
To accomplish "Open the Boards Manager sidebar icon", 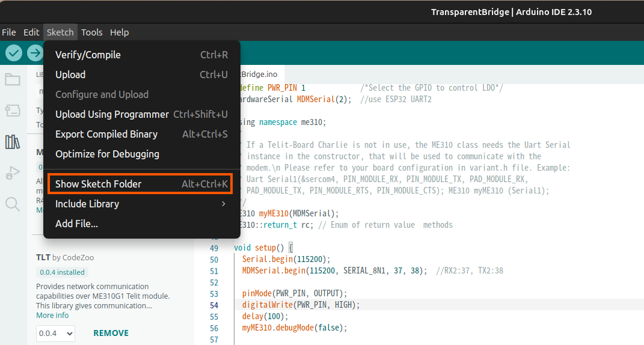I will pos(12,111).
